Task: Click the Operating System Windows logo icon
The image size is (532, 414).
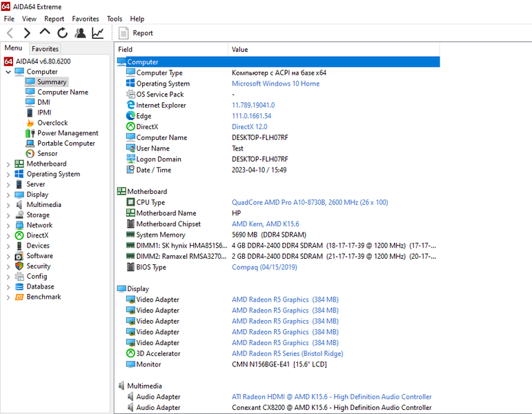Action: point(130,83)
